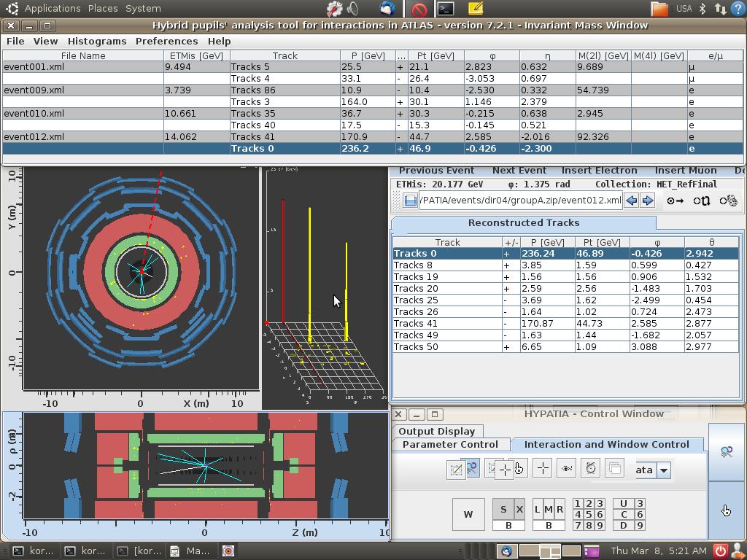
Task: Open the Preferences menu
Action: coord(167,42)
